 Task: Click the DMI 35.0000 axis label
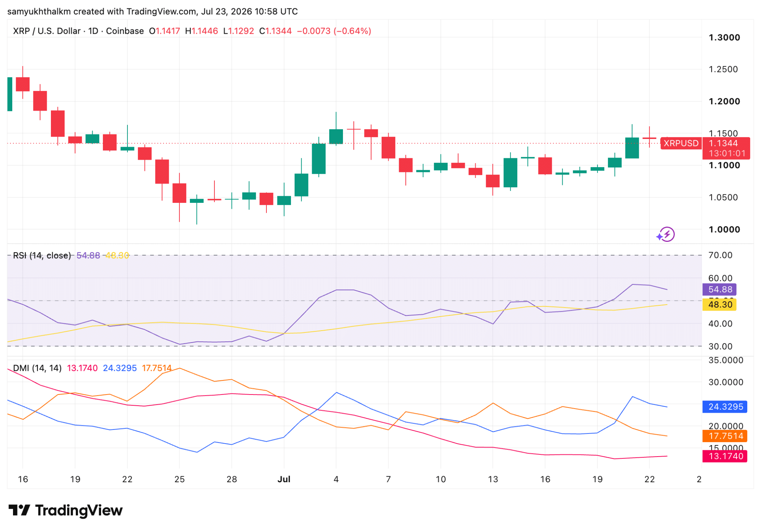(726, 360)
